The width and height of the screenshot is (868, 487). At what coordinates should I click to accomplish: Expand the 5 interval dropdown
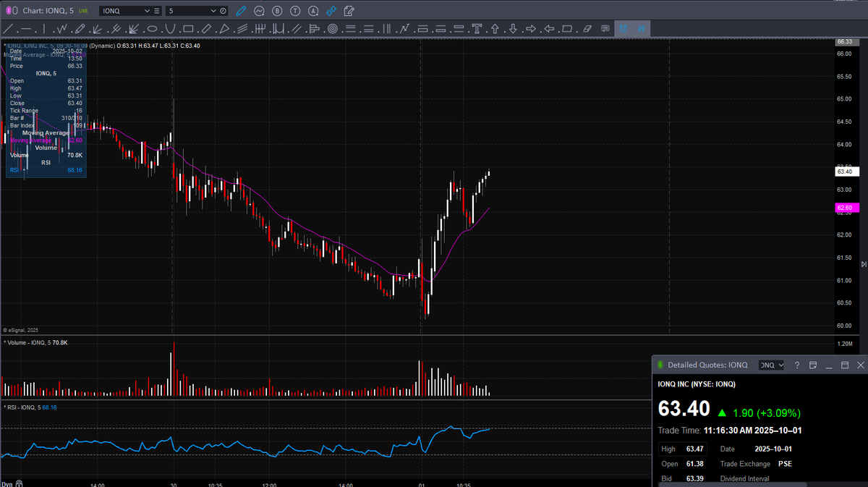click(x=213, y=12)
